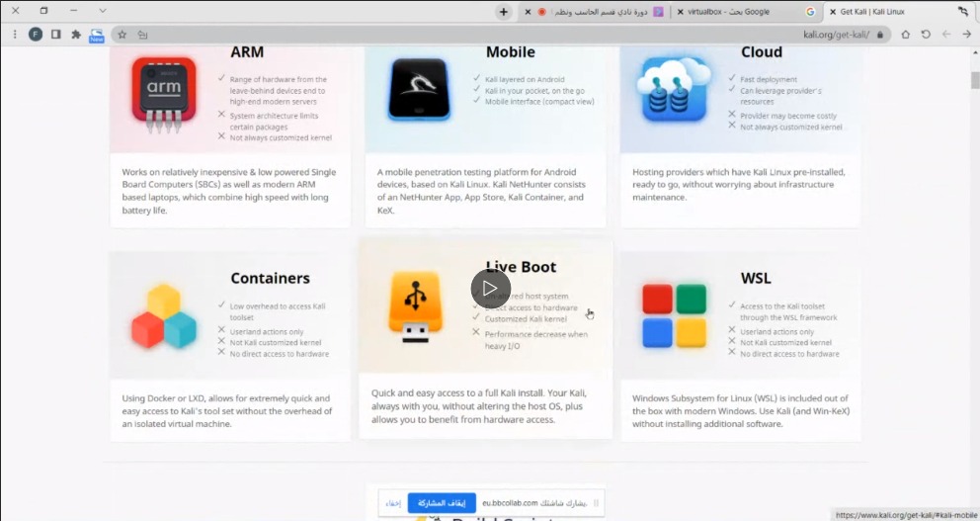The image size is (980, 521).
Task: Open the WSL heading link
Action: [756, 279]
